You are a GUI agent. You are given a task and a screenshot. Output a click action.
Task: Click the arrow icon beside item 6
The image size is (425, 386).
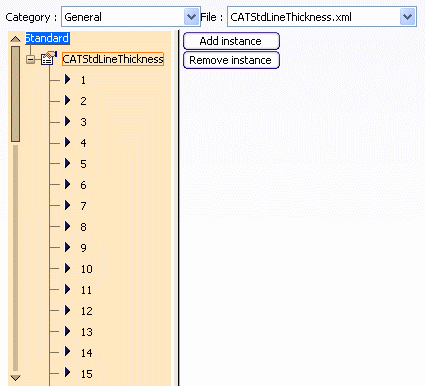pyautogui.click(x=68, y=184)
